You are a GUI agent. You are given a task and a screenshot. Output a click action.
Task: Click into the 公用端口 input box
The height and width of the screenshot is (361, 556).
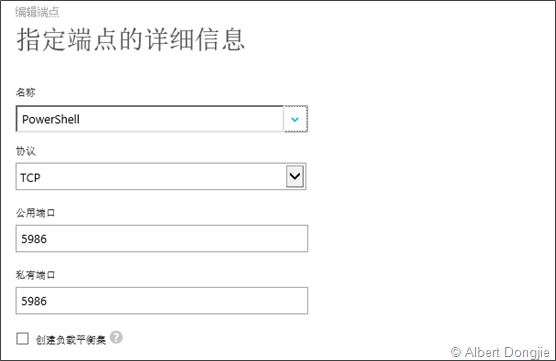tap(162, 238)
